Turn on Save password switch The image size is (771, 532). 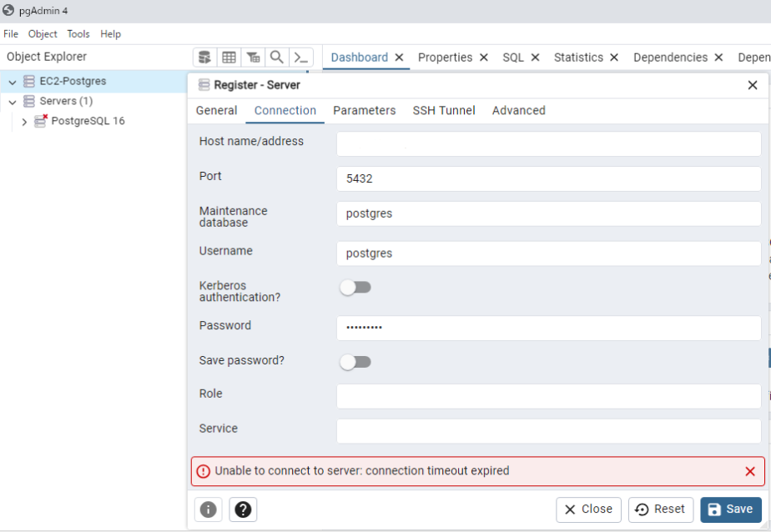(355, 362)
